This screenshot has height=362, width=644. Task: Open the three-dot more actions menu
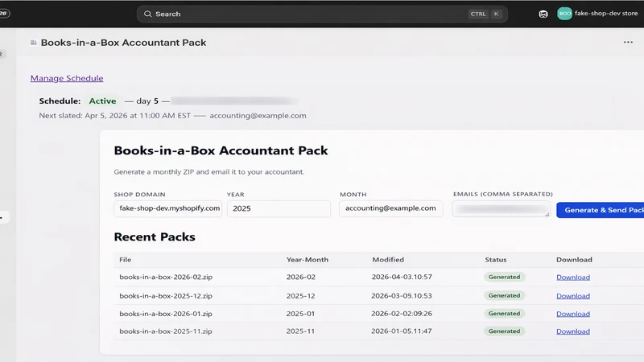click(x=628, y=43)
